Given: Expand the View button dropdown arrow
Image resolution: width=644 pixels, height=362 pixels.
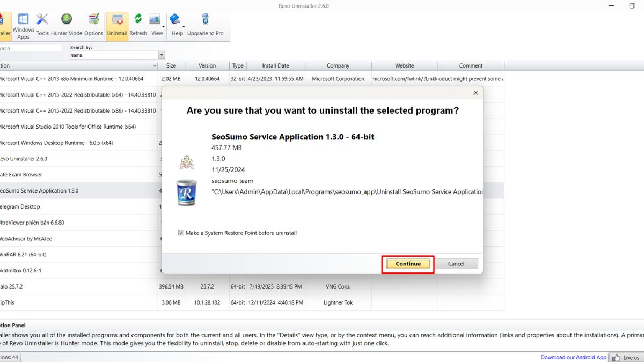Looking at the screenshot, I should pyautogui.click(x=163, y=26).
